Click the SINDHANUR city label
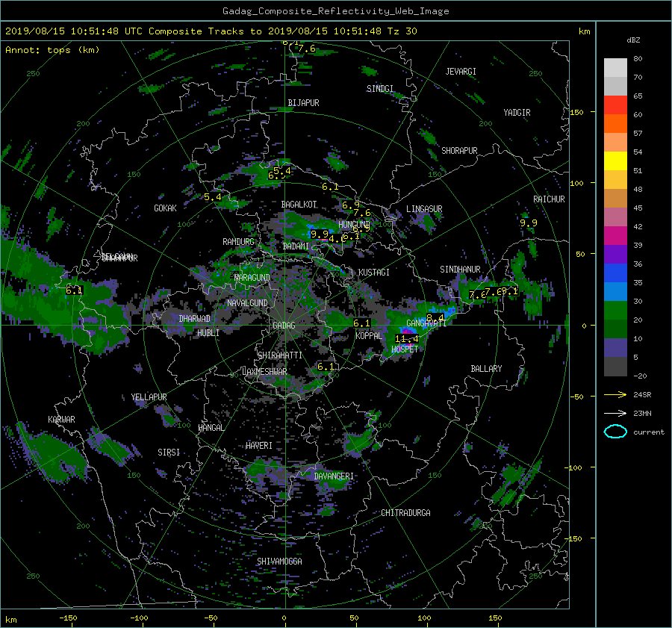672x628 pixels. 460,270
